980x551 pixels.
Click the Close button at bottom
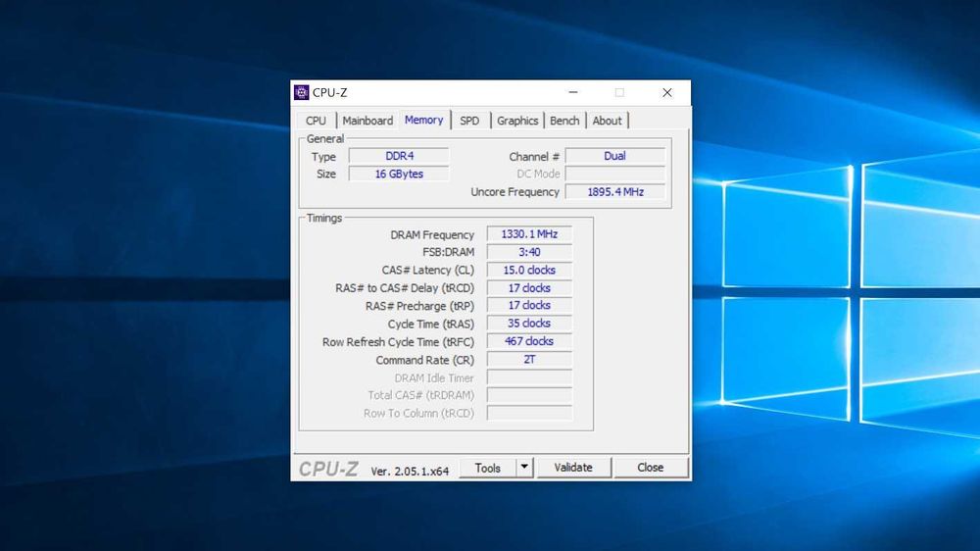[650, 468]
